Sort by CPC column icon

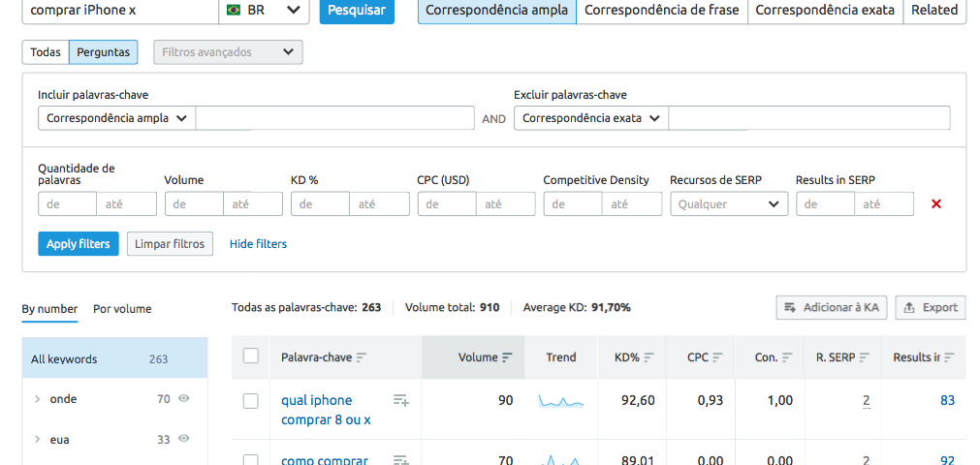coord(717,357)
